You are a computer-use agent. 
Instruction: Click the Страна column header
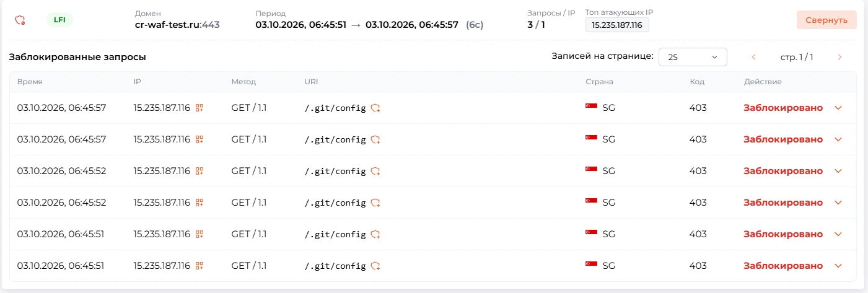click(599, 82)
